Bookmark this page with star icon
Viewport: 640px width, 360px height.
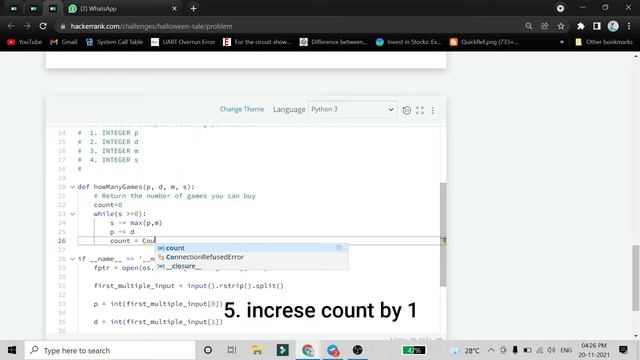click(561, 26)
